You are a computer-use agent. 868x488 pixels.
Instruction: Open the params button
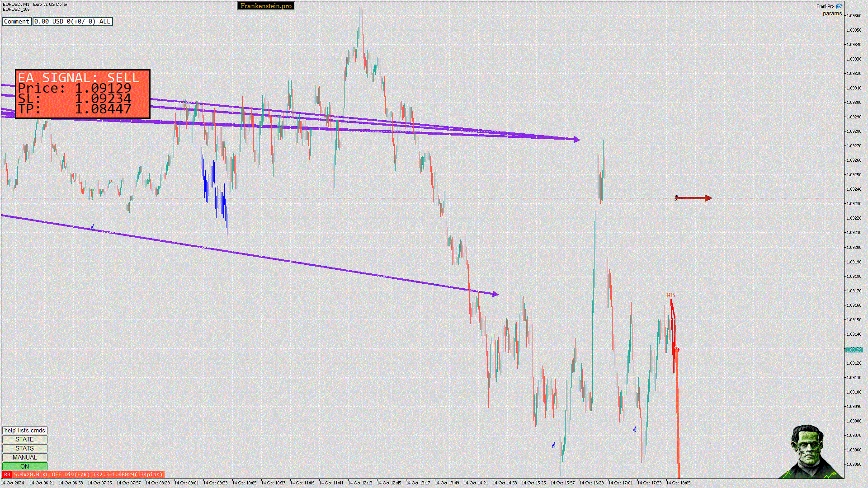coord(832,14)
